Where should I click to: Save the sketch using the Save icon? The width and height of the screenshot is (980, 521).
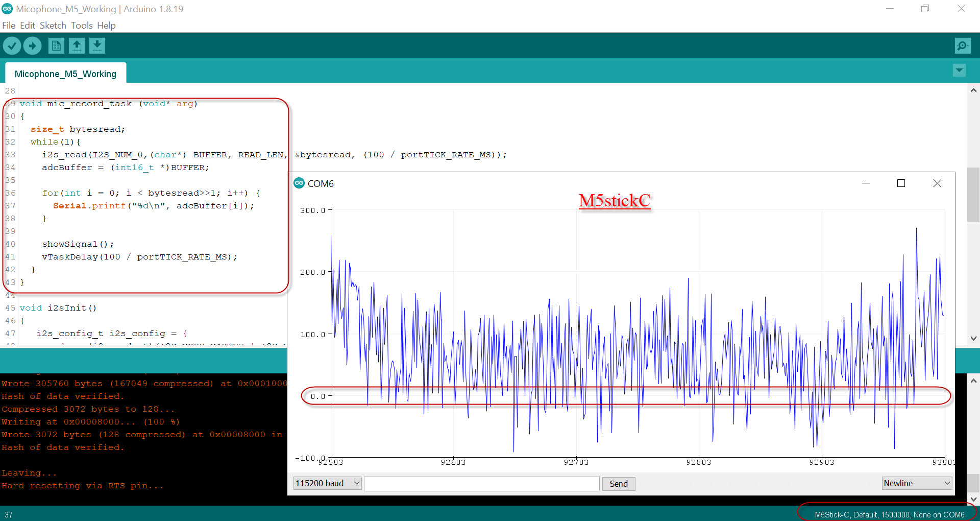pos(97,45)
